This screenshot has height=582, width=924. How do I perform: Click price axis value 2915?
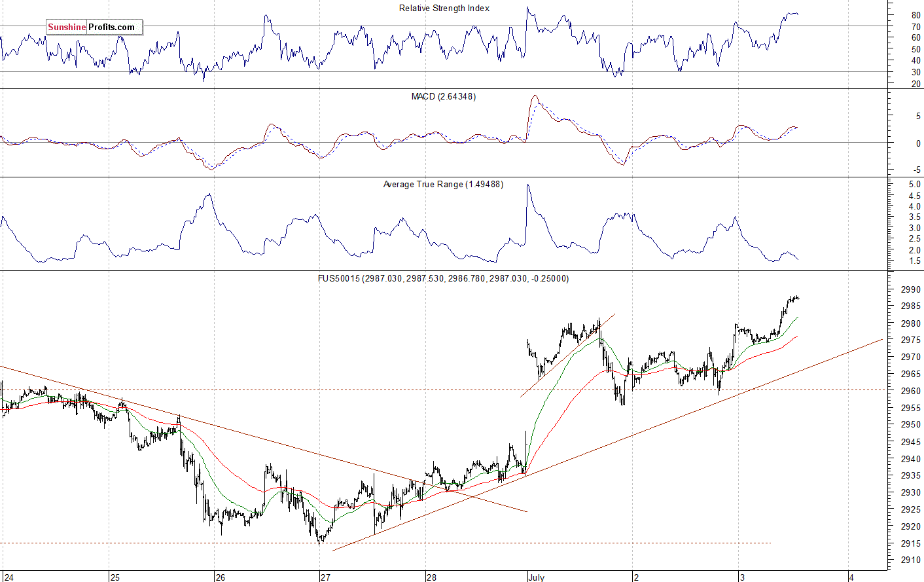pyautogui.click(x=912, y=543)
